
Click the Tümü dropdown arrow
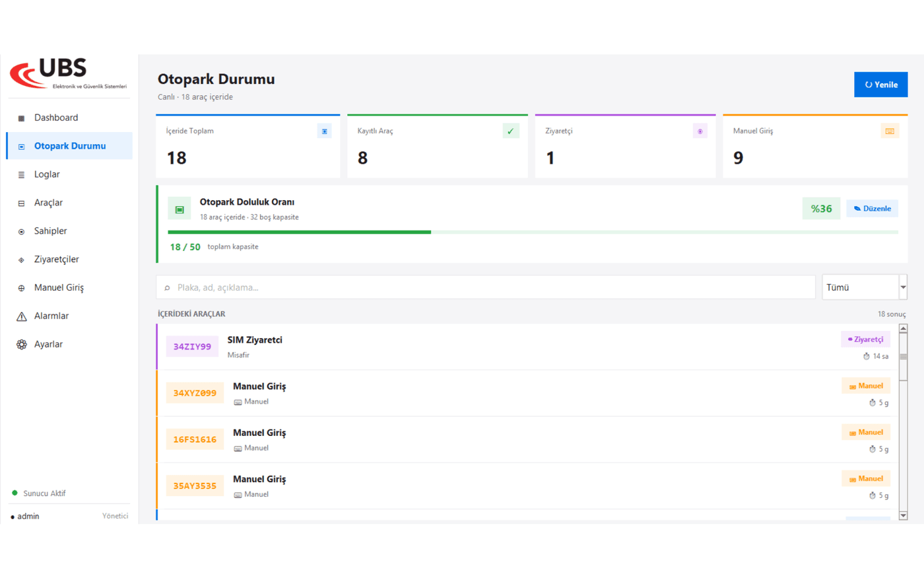(903, 287)
